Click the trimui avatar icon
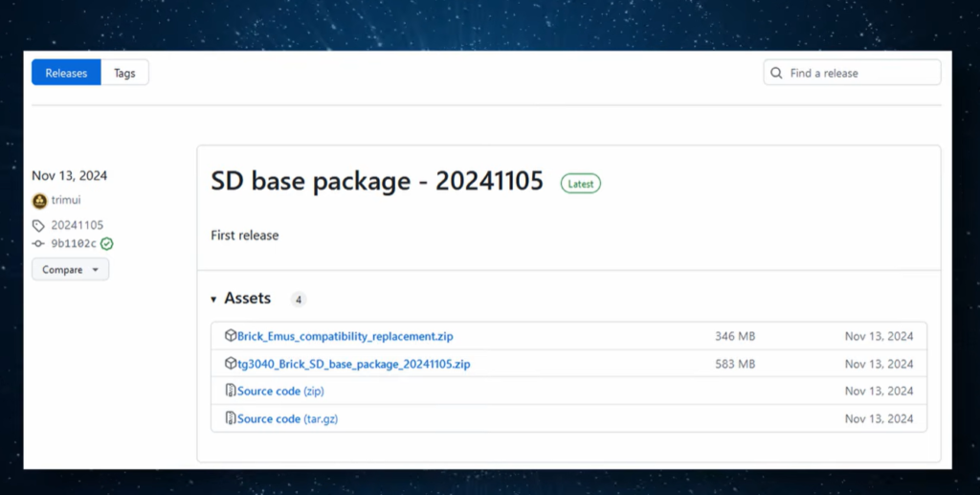 [39, 201]
